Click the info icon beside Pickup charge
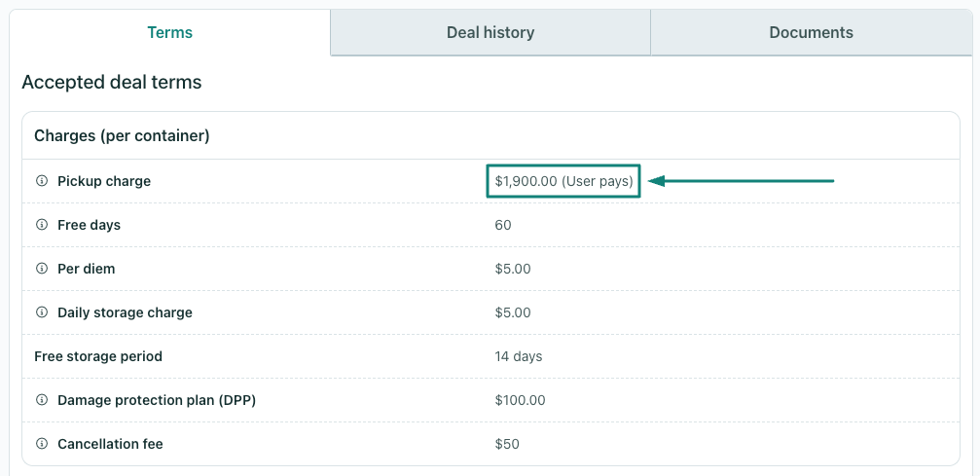The height and width of the screenshot is (476, 980). pos(42,181)
